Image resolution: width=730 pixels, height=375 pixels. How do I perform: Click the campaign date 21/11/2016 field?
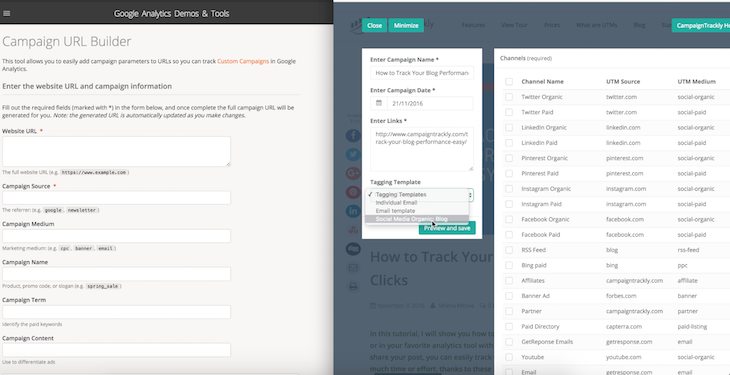430,103
